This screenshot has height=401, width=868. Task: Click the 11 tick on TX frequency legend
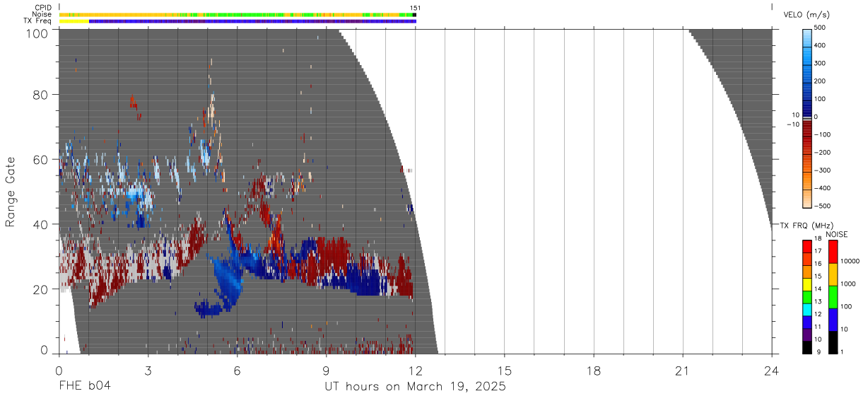click(x=817, y=327)
